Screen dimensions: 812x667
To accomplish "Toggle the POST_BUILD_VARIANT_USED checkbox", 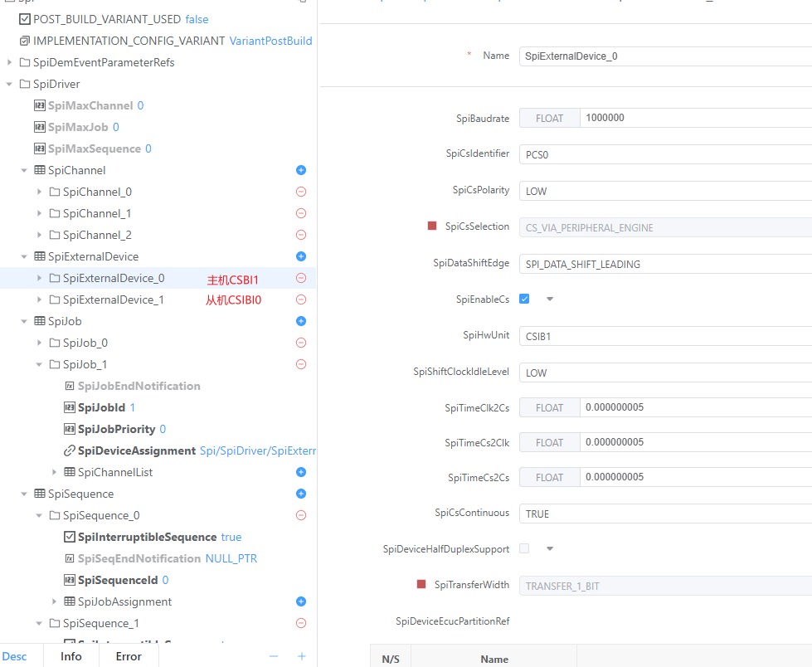I will (24, 19).
